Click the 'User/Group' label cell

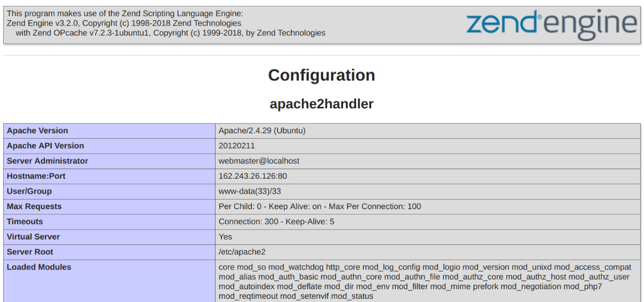[x=109, y=191]
